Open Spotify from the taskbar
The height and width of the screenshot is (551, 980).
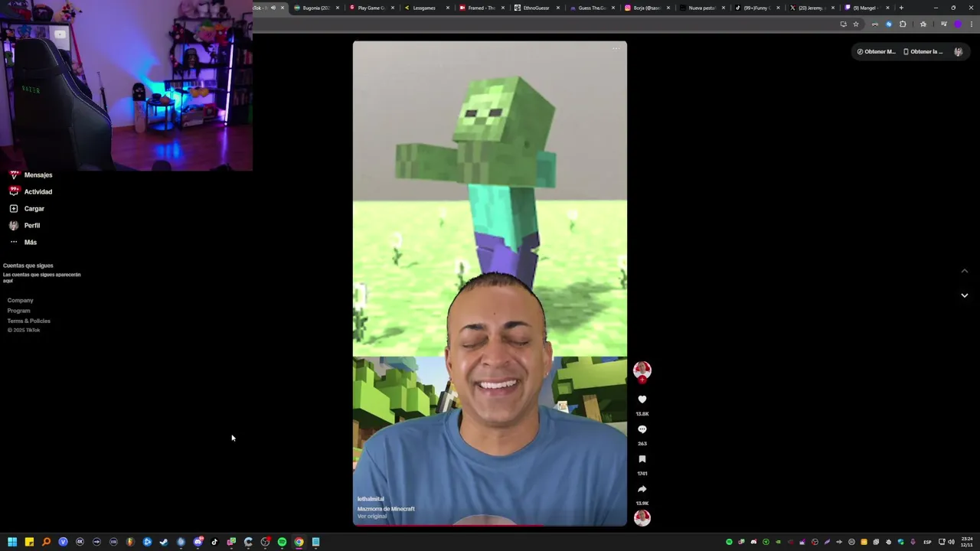pos(282,542)
